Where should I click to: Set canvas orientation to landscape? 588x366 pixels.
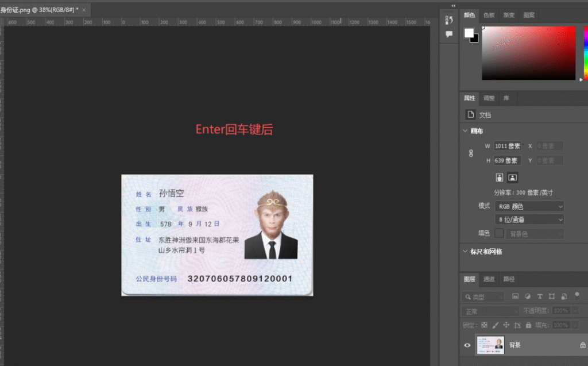(513, 178)
